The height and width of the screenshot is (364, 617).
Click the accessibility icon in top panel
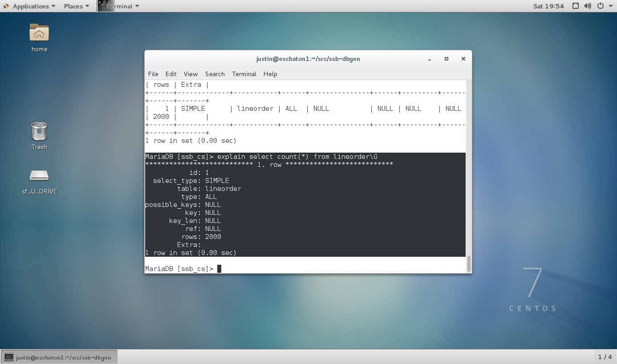tap(575, 6)
